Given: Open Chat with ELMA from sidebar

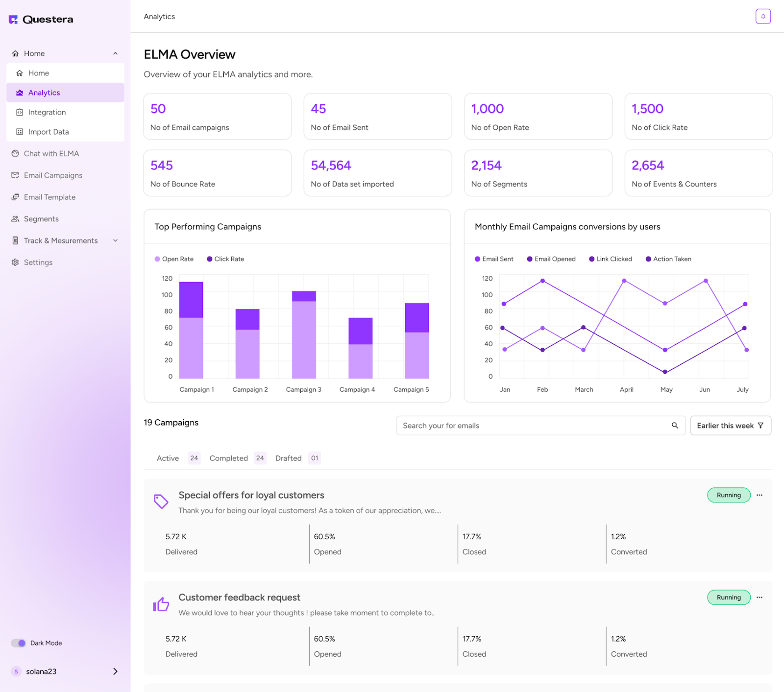Looking at the screenshot, I should coord(51,154).
